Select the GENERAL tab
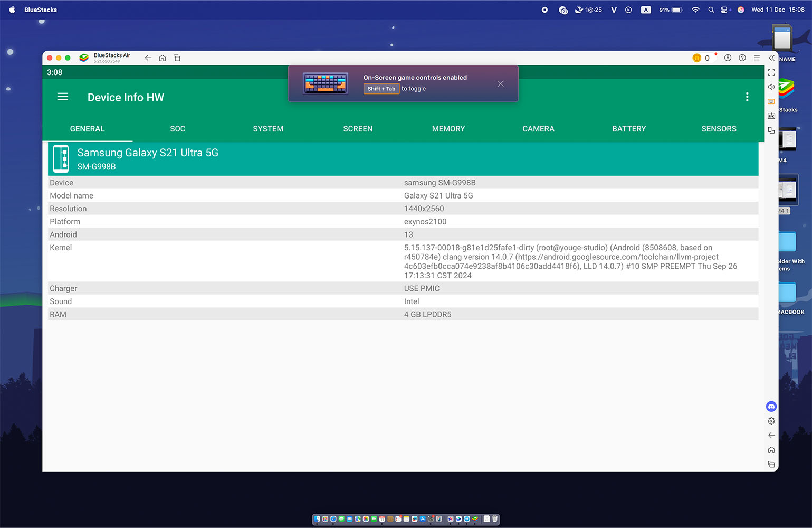Image resolution: width=812 pixels, height=528 pixels. pos(88,129)
